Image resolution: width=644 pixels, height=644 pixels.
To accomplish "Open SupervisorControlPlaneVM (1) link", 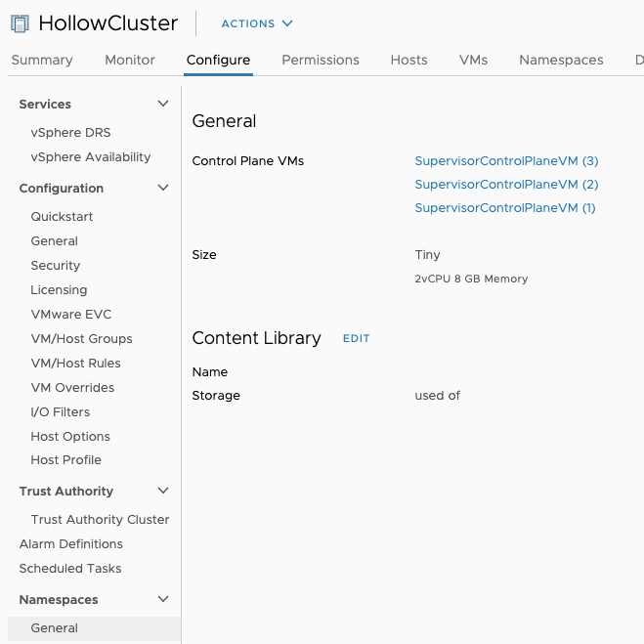I will 504,207.
